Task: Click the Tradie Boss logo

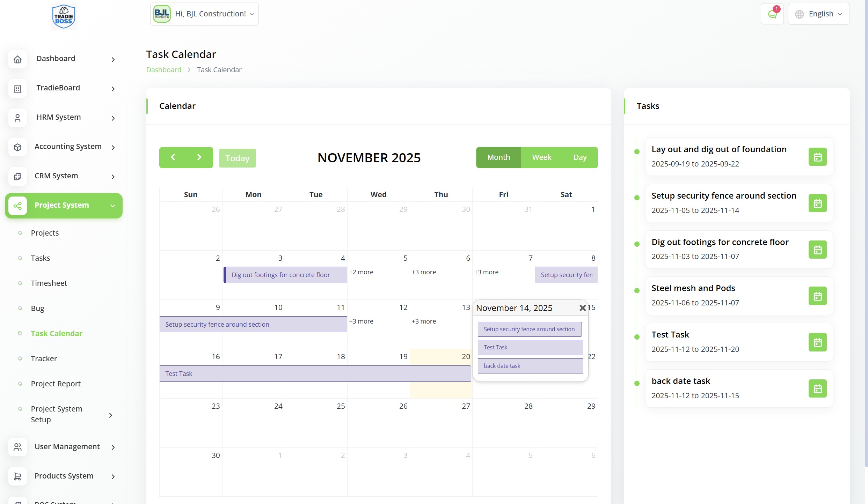Action: 64,16
